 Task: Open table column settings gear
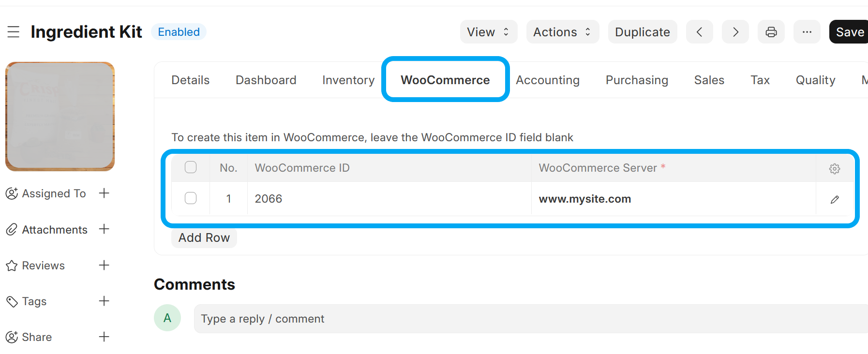point(835,169)
